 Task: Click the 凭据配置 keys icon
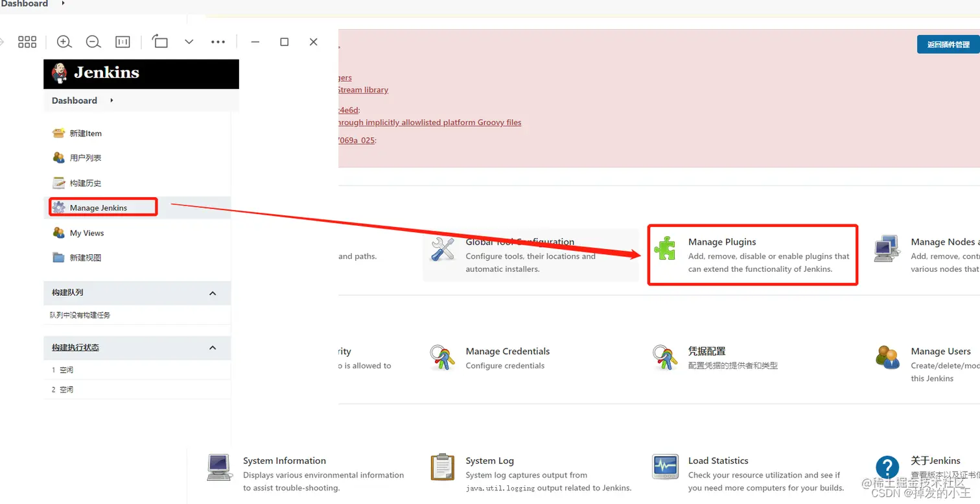(x=665, y=357)
